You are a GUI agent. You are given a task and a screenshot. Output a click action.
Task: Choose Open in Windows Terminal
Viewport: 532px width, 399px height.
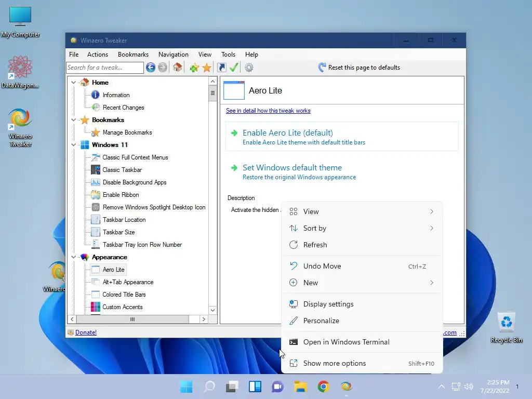pos(362,342)
